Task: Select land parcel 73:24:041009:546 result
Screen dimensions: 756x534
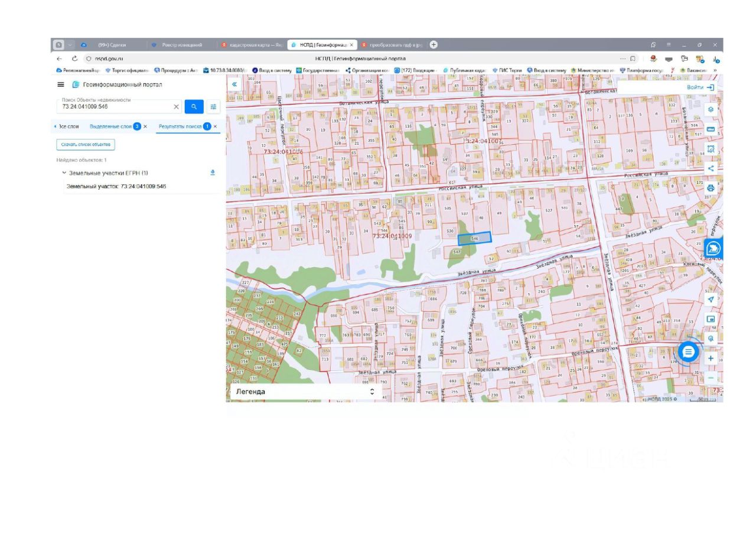Action: click(x=116, y=186)
